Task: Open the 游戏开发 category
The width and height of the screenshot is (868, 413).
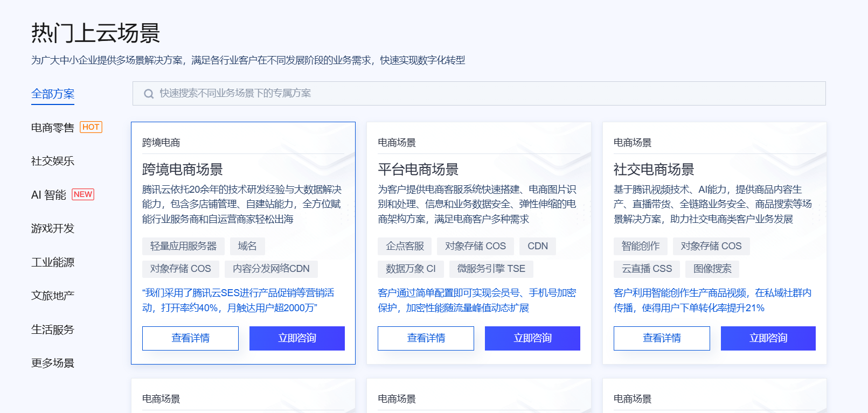Action: point(53,228)
